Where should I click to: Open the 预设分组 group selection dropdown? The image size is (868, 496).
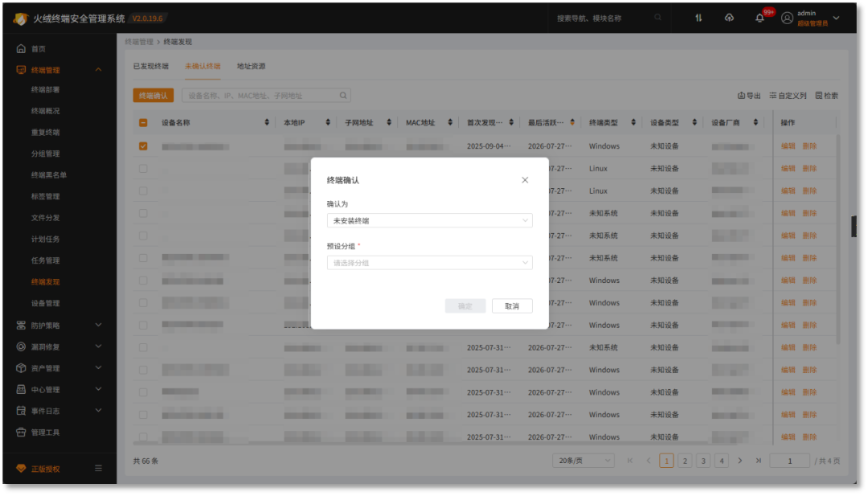tap(429, 262)
